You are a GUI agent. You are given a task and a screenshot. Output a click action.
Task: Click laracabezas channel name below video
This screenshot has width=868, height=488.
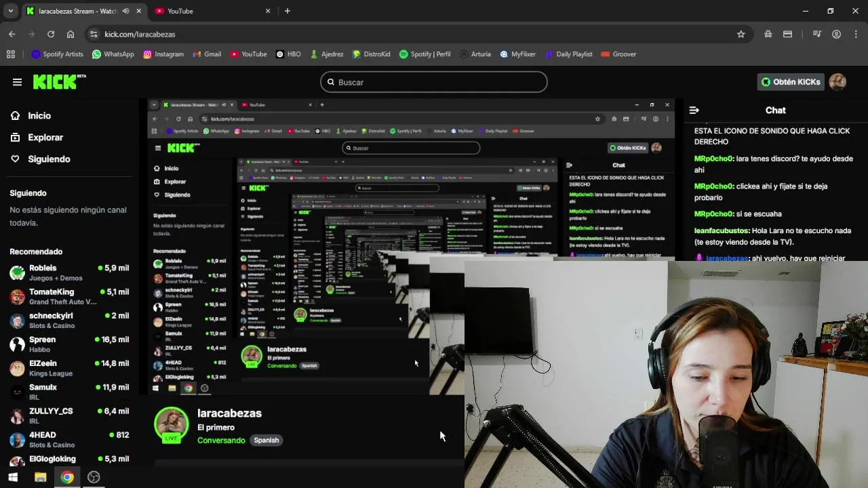coord(229,413)
